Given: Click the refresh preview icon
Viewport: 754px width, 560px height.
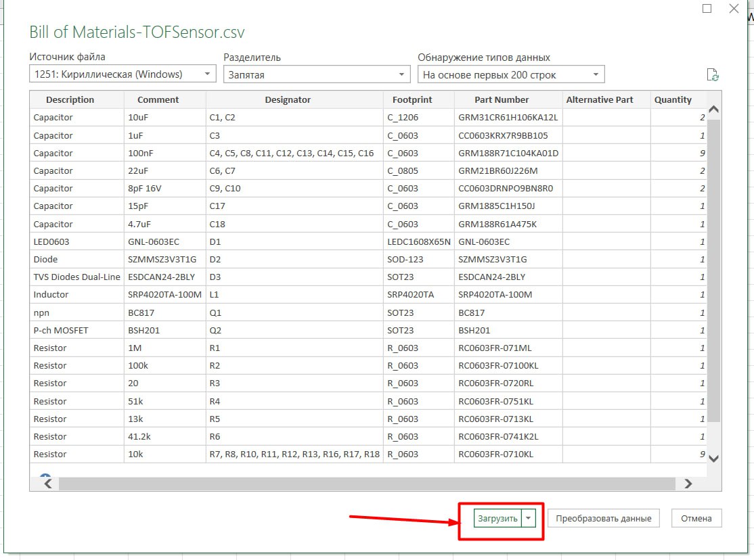Looking at the screenshot, I should coord(712,75).
